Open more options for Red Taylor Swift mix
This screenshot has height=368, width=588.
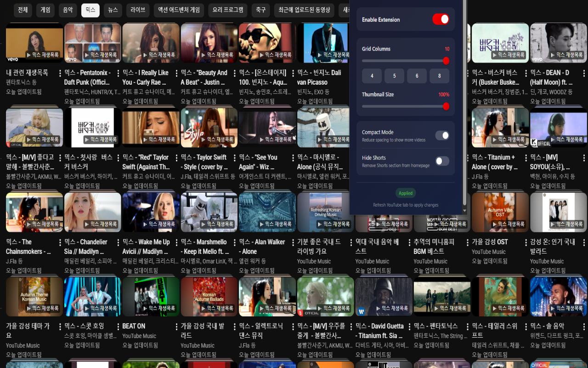tap(177, 158)
